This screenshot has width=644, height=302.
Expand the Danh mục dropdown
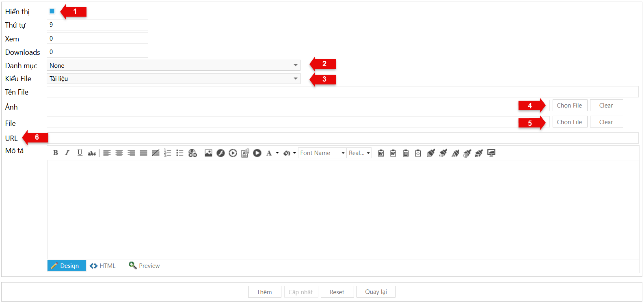295,65
